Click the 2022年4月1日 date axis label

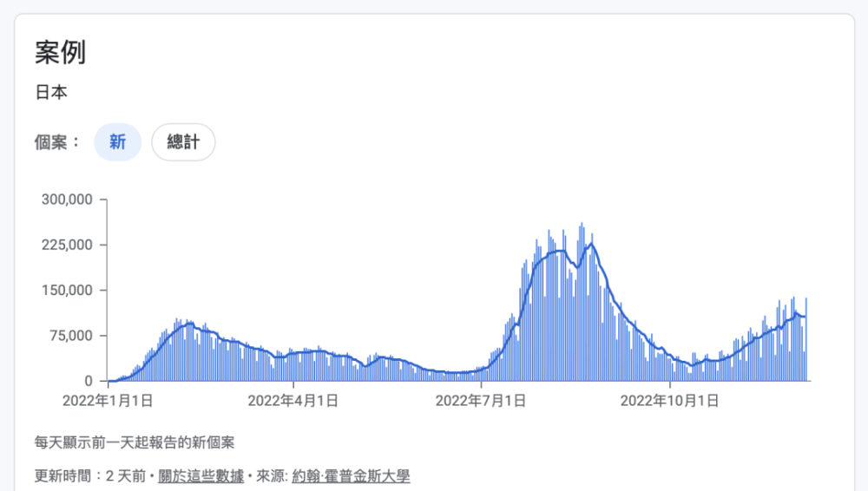coord(293,401)
